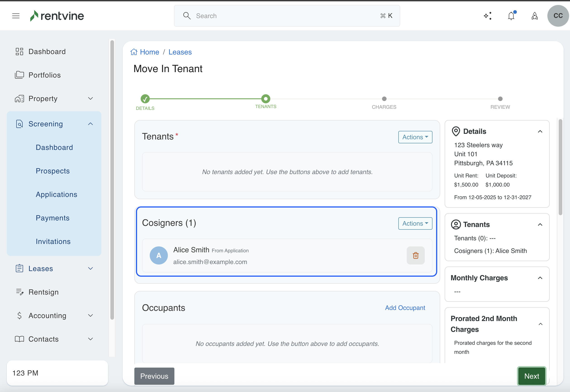The height and width of the screenshot is (392, 570).
Task: Click the Add Occupant link
Action: pyautogui.click(x=405, y=308)
